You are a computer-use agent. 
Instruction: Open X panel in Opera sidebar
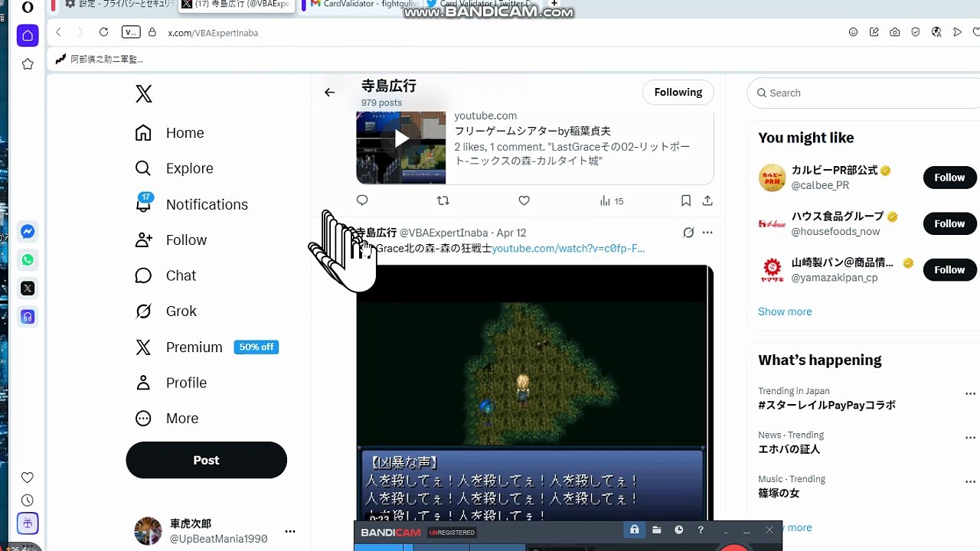(x=28, y=289)
